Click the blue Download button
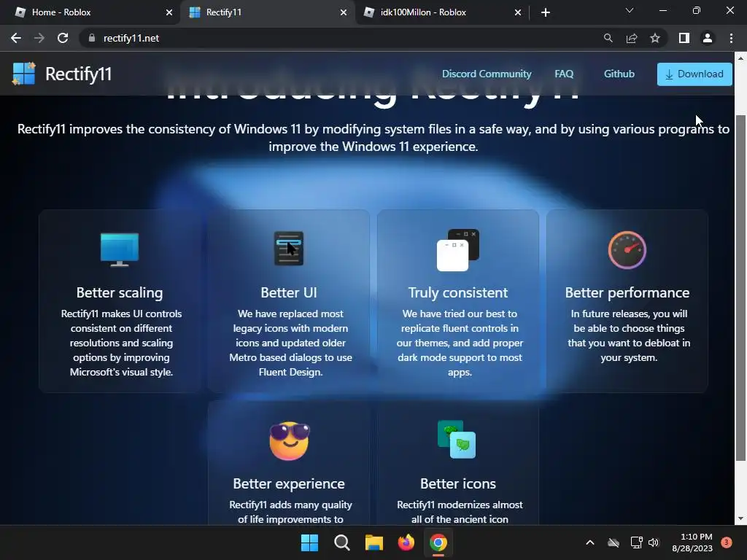The image size is (747, 560). (694, 74)
